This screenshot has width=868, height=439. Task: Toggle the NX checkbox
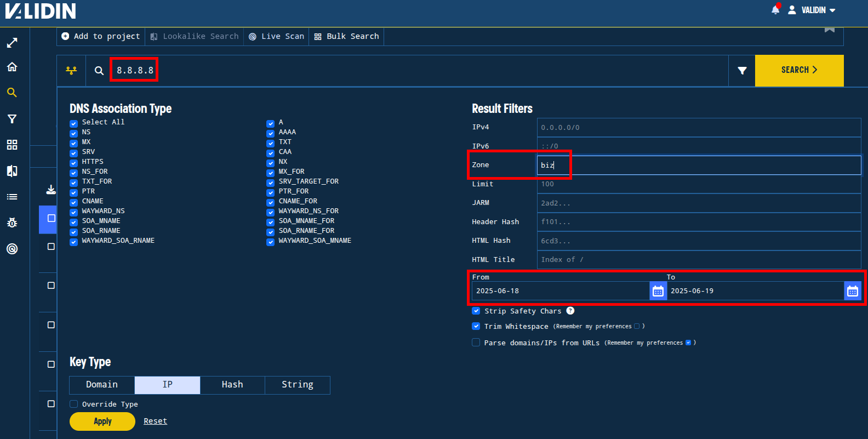pos(270,163)
